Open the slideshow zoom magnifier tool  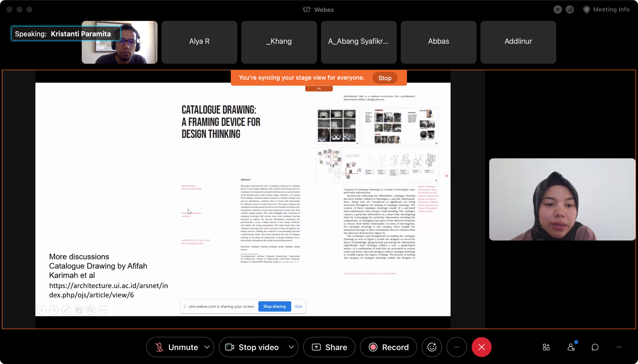(x=91, y=310)
